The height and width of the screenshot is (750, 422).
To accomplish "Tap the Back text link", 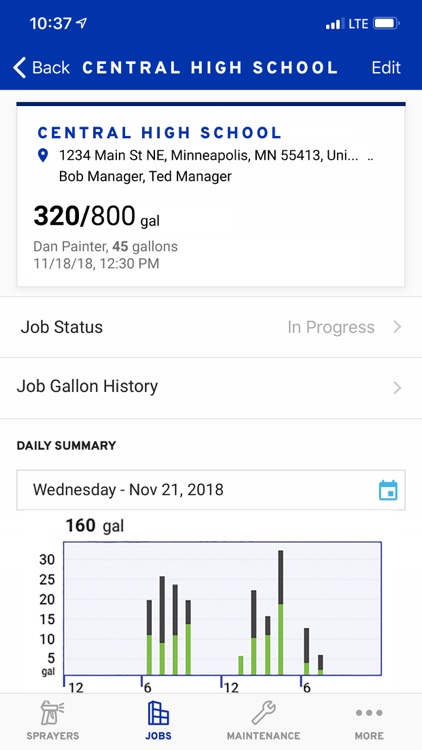I will (x=51, y=67).
